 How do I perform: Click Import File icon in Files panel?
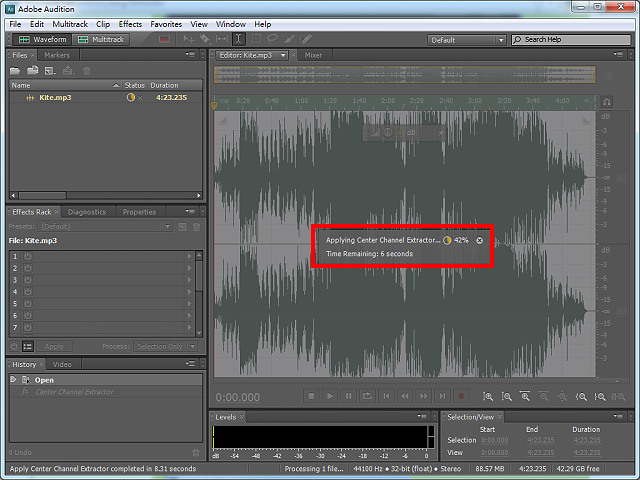point(32,71)
